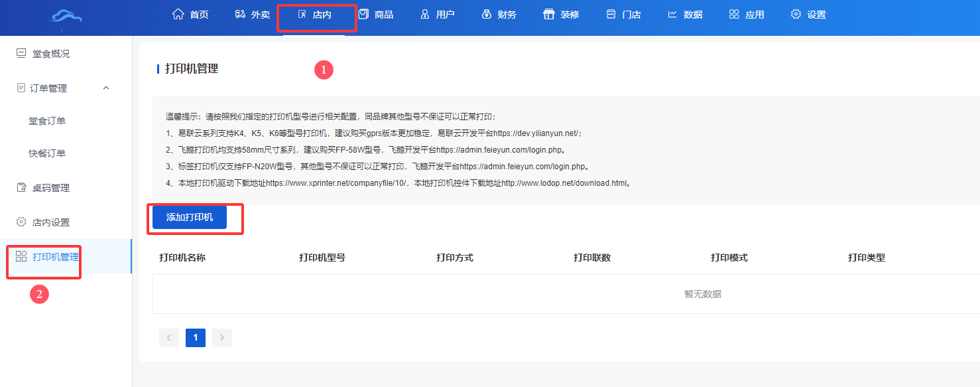
Task: Click the gear icon beside 设置
Action: [x=796, y=14]
